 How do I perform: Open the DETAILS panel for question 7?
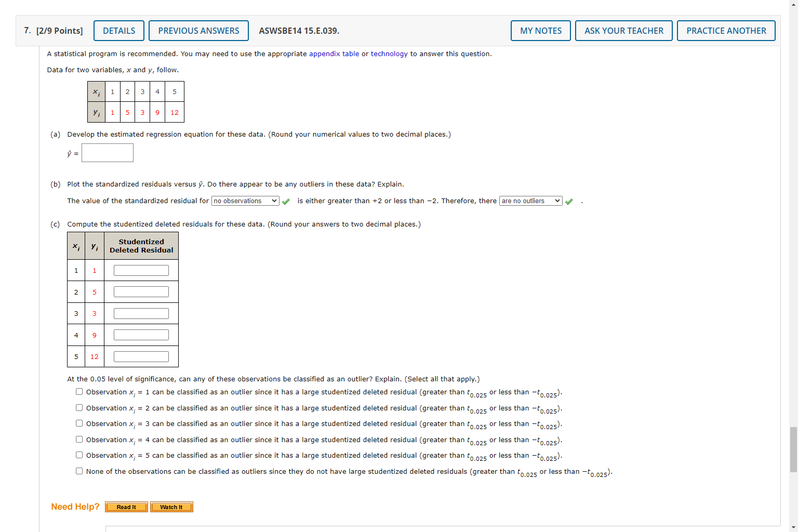click(x=118, y=30)
